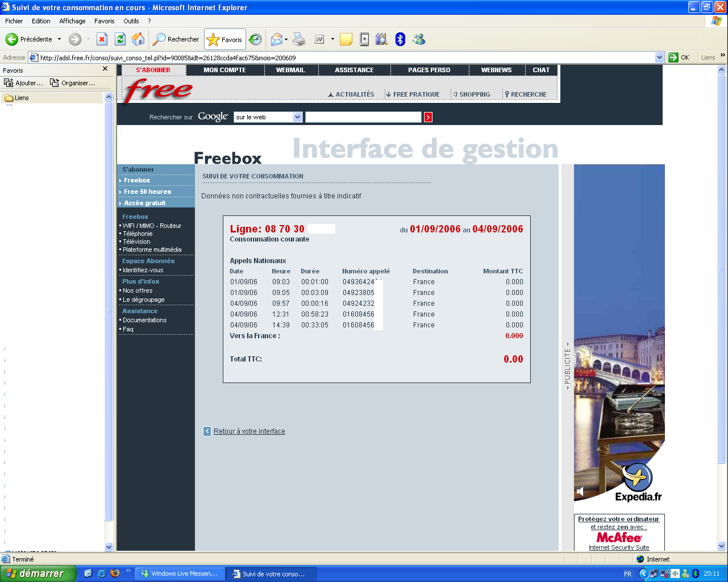Viewport: 728px width, 582px height.
Task: Select the MON COMPTE tab
Action: click(x=225, y=70)
